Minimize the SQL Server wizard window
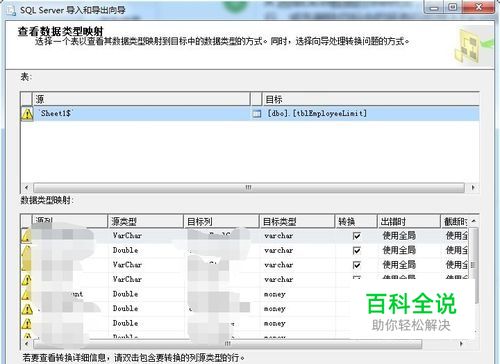The image size is (500, 364). point(434,7)
